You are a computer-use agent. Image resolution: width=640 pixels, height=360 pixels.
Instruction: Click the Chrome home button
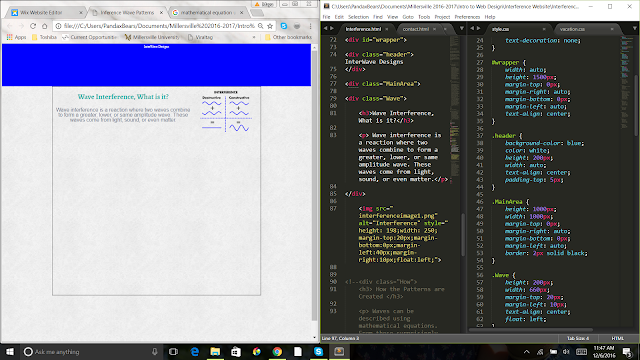click(44, 26)
